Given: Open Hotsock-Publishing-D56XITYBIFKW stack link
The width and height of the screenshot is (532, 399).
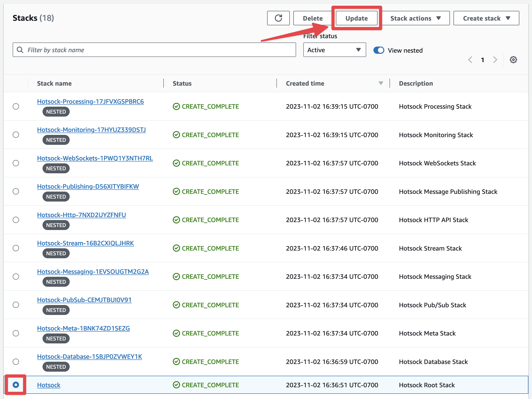Looking at the screenshot, I should [88, 186].
